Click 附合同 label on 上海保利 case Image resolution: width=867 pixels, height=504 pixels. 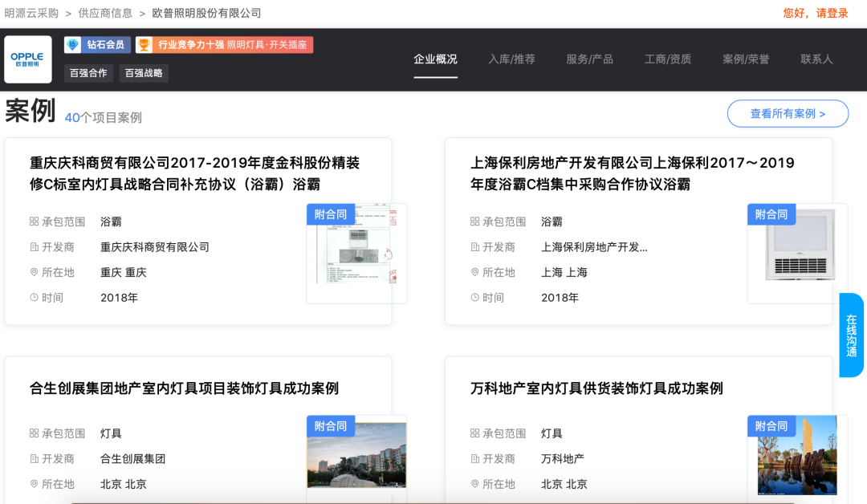point(771,214)
